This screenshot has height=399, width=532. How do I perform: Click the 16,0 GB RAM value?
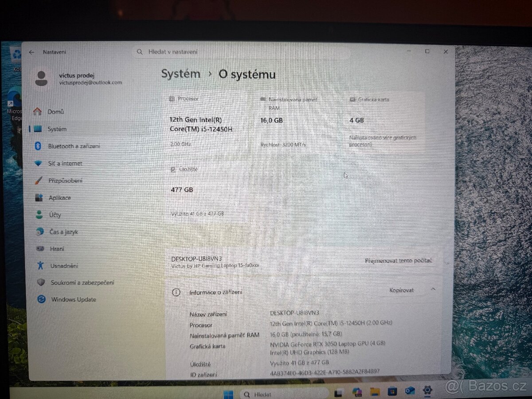click(x=272, y=120)
